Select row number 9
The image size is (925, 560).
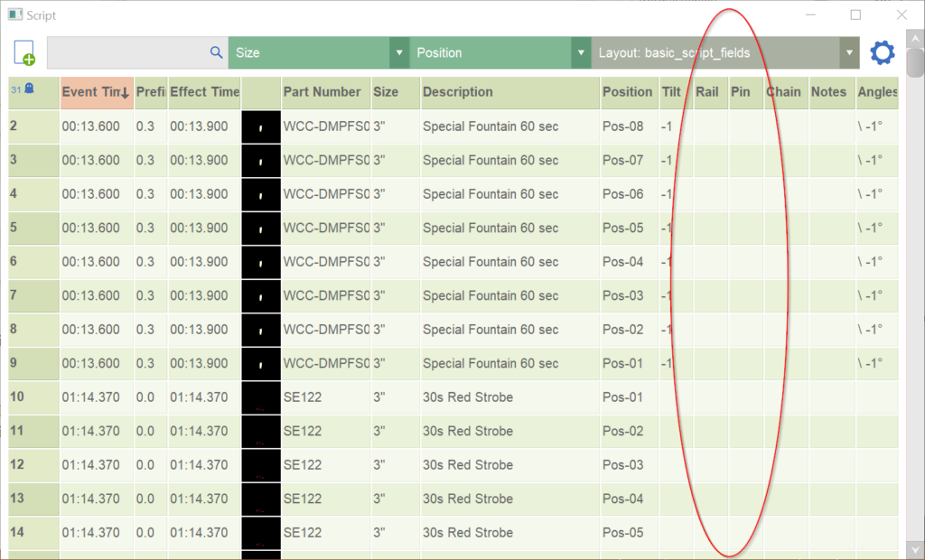[33, 364]
